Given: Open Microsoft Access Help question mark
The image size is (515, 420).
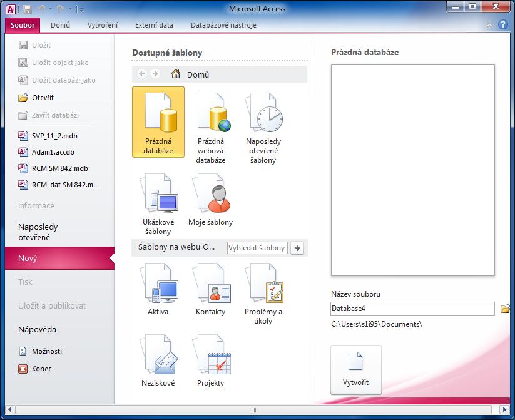Looking at the screenshot, I should [503, 24].
